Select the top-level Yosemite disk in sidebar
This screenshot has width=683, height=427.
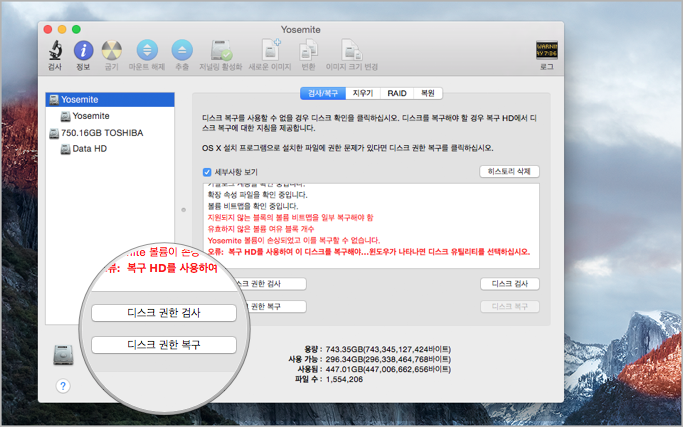coord(110,99)
